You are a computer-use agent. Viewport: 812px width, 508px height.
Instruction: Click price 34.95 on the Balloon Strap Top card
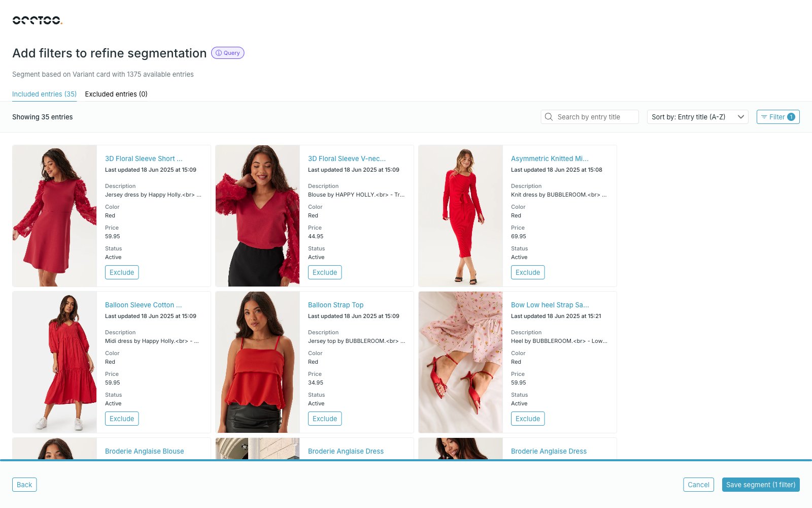(316, 383)
